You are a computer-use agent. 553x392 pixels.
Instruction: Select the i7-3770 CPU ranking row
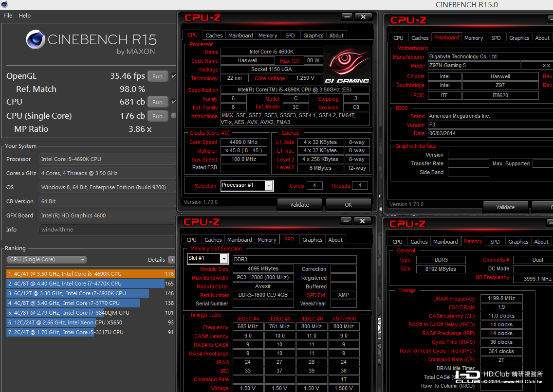pyautogui.click(x=91, y=303)
